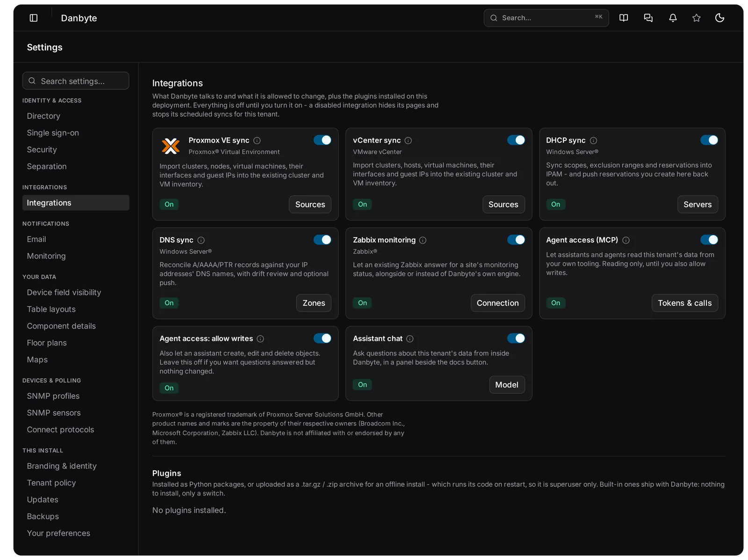Open Device field visibility

pyautogui.click(x=76, y=293)
